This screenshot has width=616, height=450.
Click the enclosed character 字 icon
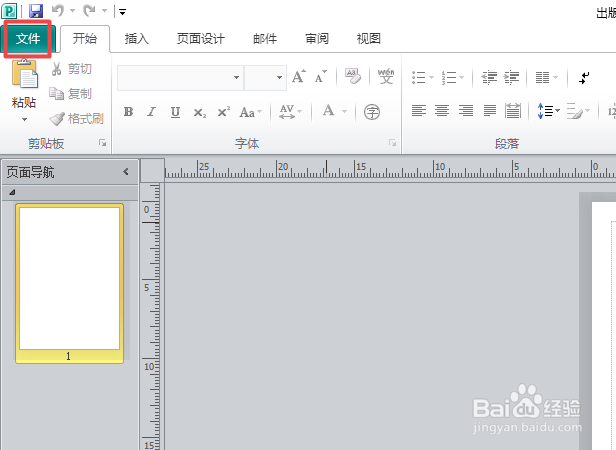pyautogui.click(x=372, y=112)
